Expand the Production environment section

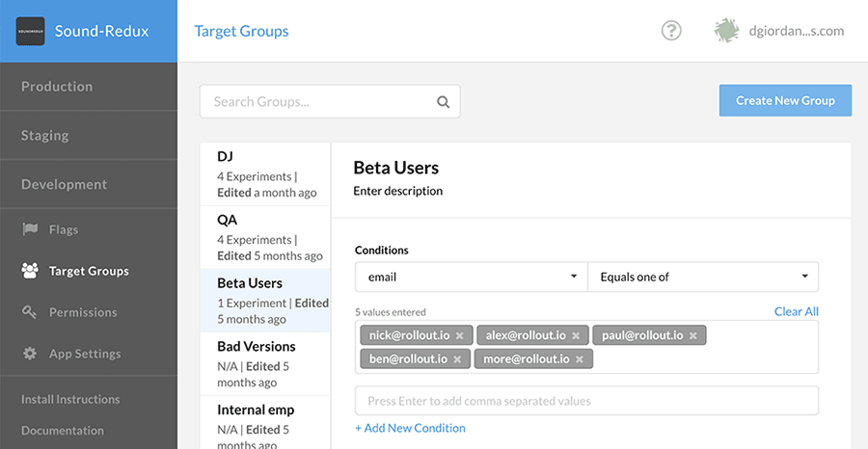point(57,87)
